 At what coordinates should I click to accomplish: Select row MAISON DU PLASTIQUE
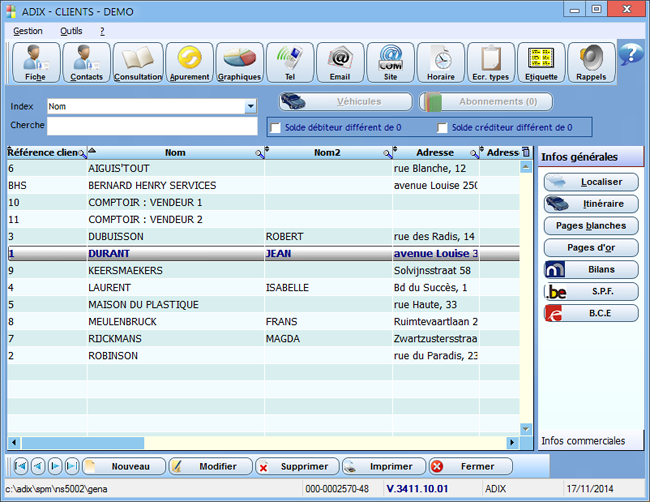coord(263,304)
